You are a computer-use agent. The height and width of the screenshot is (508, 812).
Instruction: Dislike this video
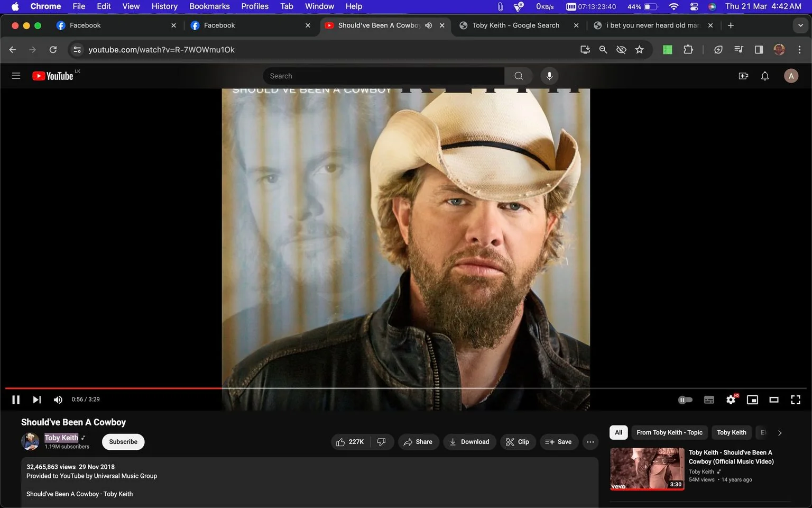click(382, 442)
